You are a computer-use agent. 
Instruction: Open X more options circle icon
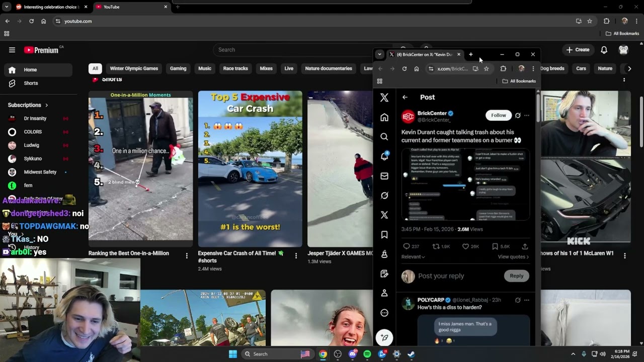click(384, 313)
